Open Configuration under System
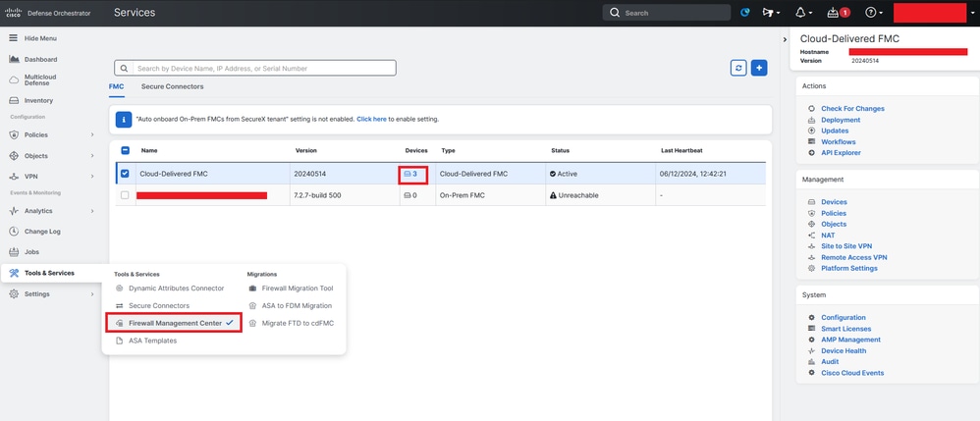 coord(844,318)
